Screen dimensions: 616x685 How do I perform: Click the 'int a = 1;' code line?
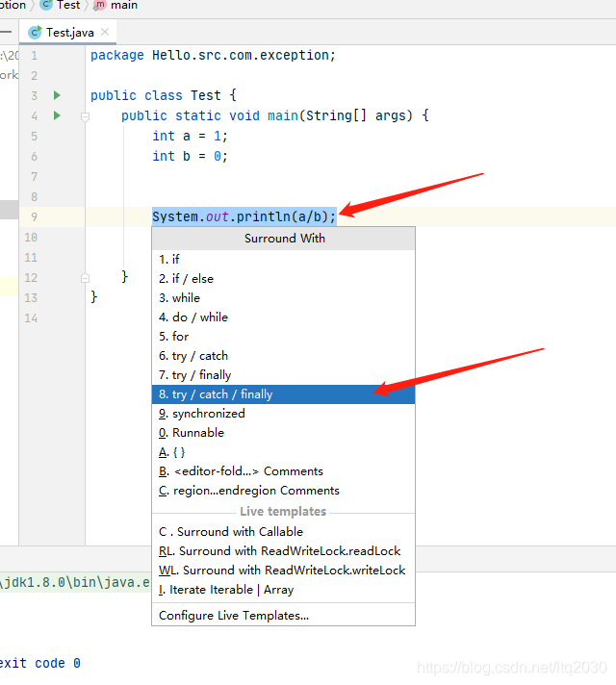[x=190, y=136]
